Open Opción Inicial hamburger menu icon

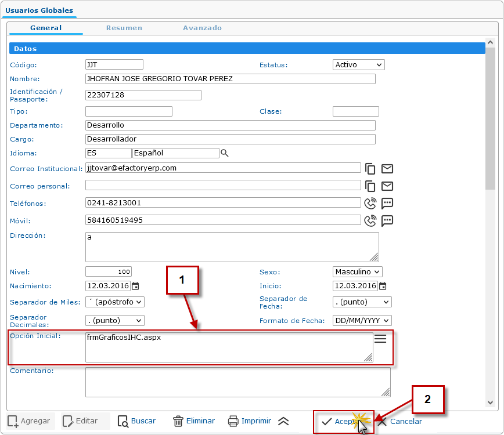(x=380, y=339)
